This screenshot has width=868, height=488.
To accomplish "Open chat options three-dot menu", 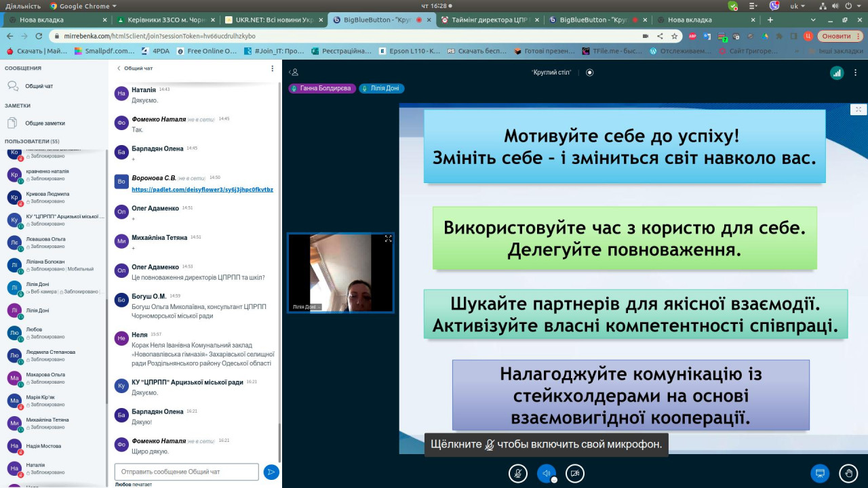I will pyautogui.click(x=273, y=68).
